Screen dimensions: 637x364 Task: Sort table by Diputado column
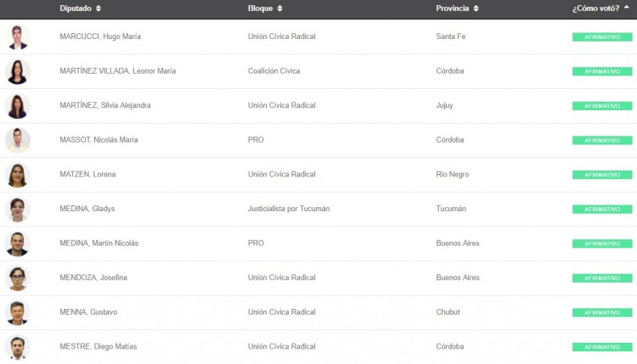click(x=98, y=8)
